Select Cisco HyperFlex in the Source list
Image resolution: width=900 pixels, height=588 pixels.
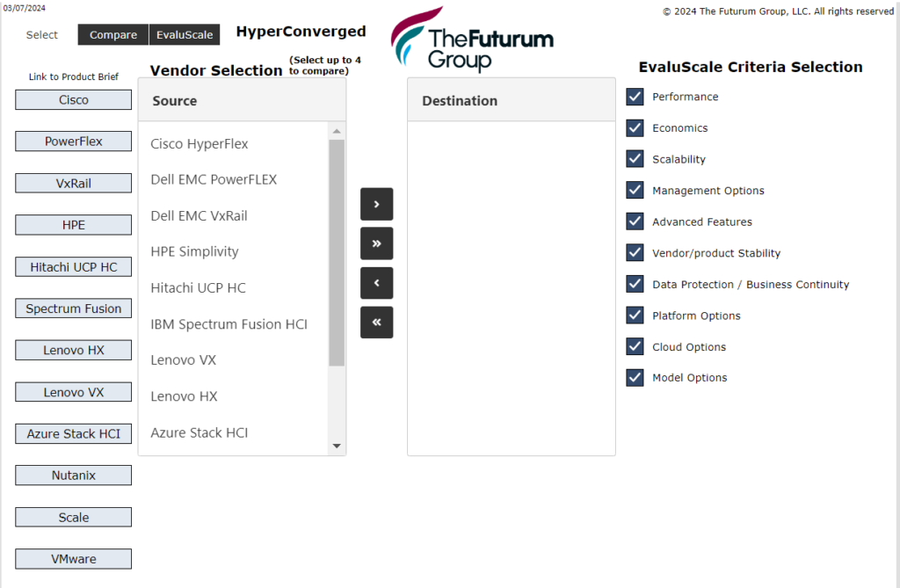[200, 143]
